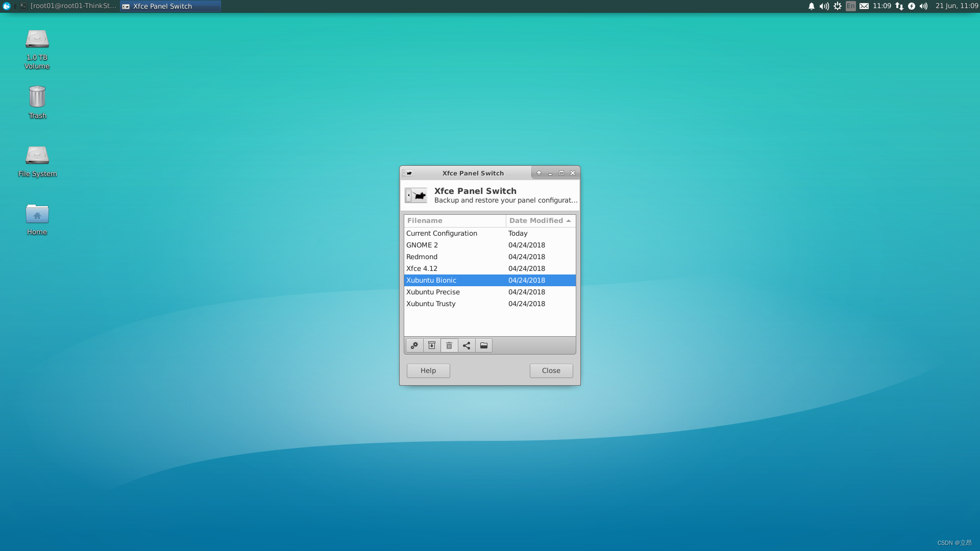Open a panel configuration from file

(x=483, y=345)
